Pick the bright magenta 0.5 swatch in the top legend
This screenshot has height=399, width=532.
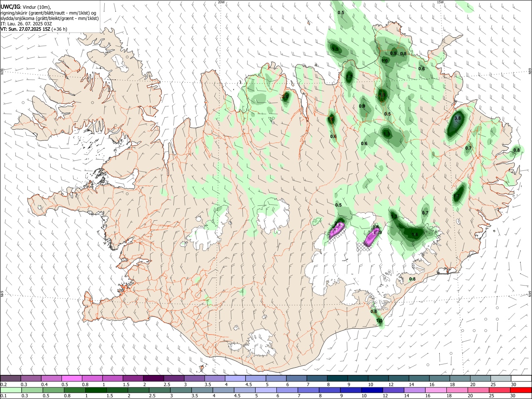[71, 379]
